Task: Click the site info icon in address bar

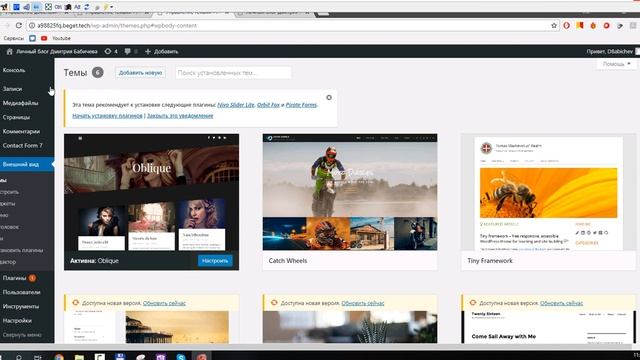Action: (32, 25)
